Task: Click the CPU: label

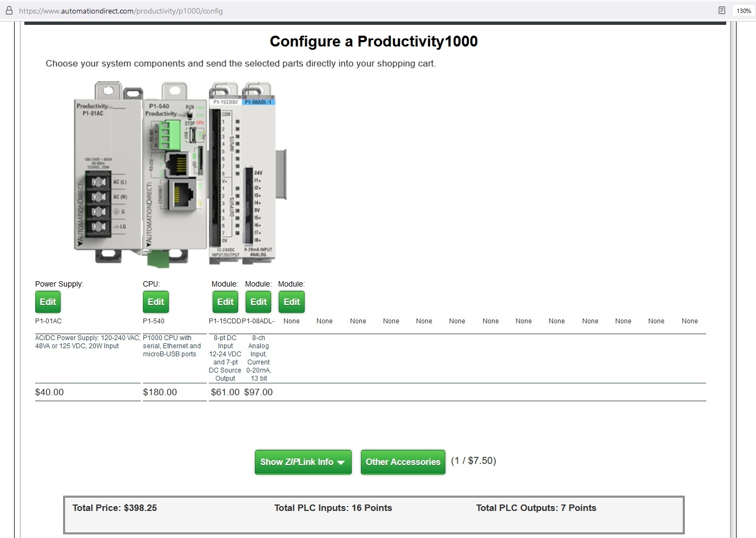Action: tap(152, 284)
